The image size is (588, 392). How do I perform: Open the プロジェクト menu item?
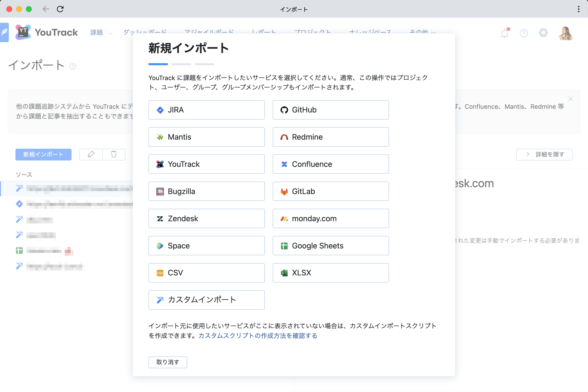(313, 32)
